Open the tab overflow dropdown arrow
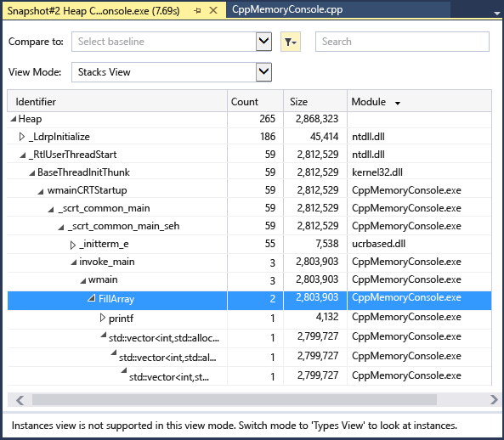504x440 pixels. 497,14
